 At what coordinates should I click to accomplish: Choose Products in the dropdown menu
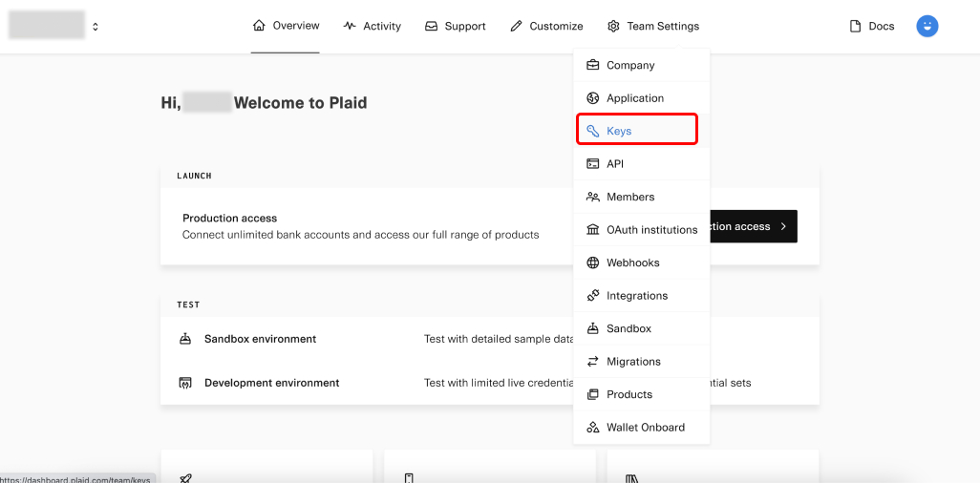[x=629, y=394]
